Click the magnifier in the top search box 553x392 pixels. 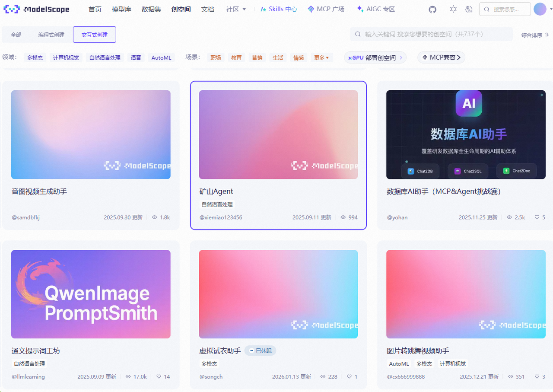(487, 9)
